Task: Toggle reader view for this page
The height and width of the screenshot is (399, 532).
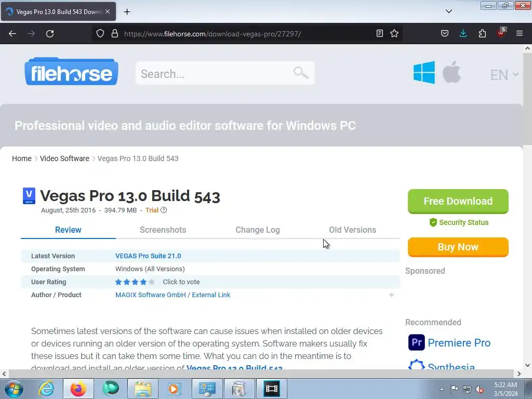Action: click(380, 33)
